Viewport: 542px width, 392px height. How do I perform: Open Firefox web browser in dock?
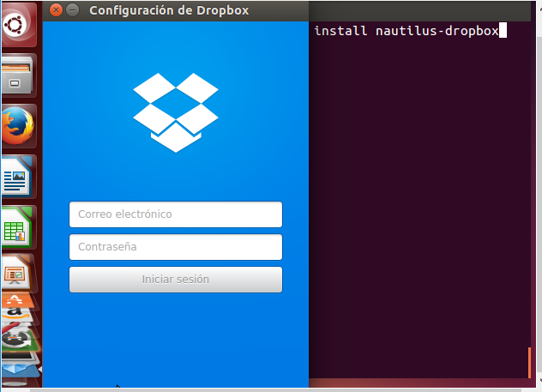(17, 127)
